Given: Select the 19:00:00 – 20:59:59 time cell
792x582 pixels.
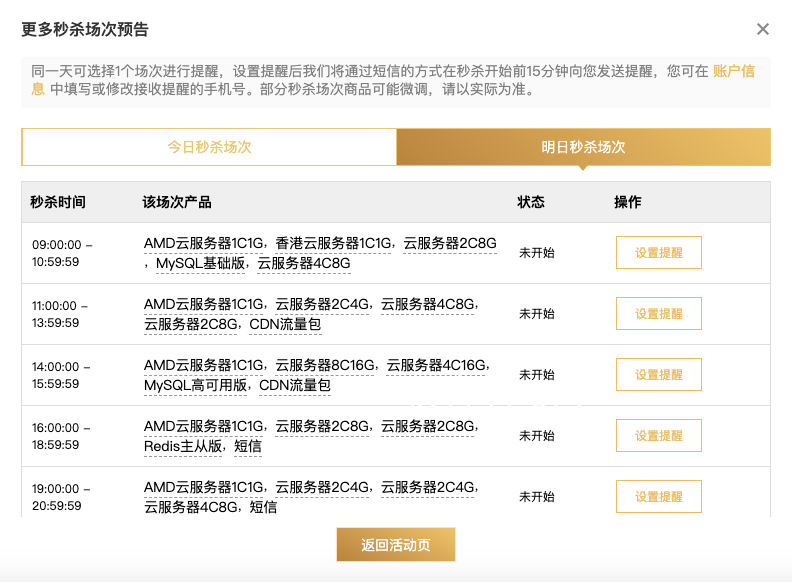Looking at the screenshot, I should coord(61,497).
